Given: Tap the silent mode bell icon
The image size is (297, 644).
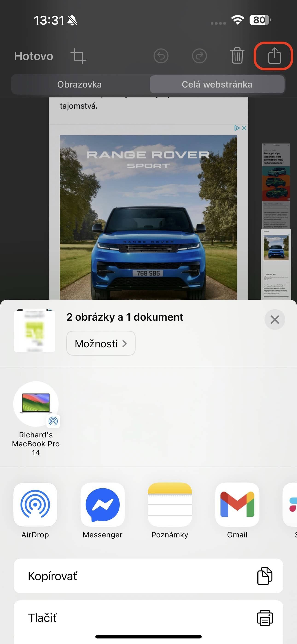Looking at the screenshot, I should (73, 20).
